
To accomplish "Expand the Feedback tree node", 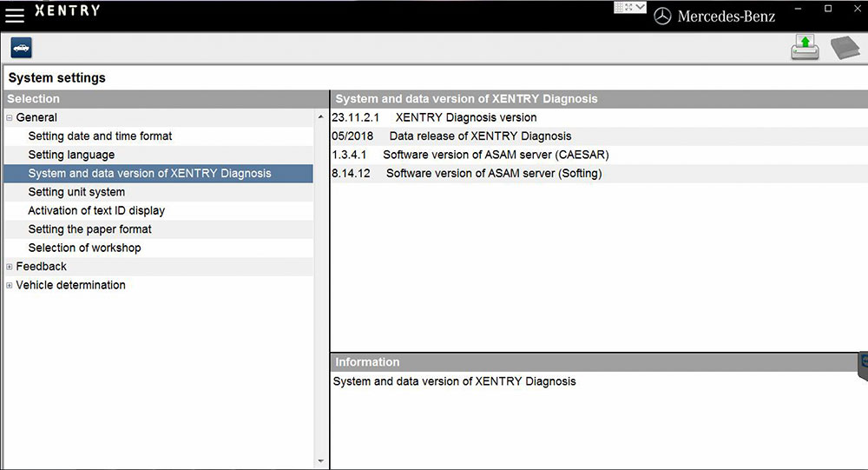I will coord(10,267).
